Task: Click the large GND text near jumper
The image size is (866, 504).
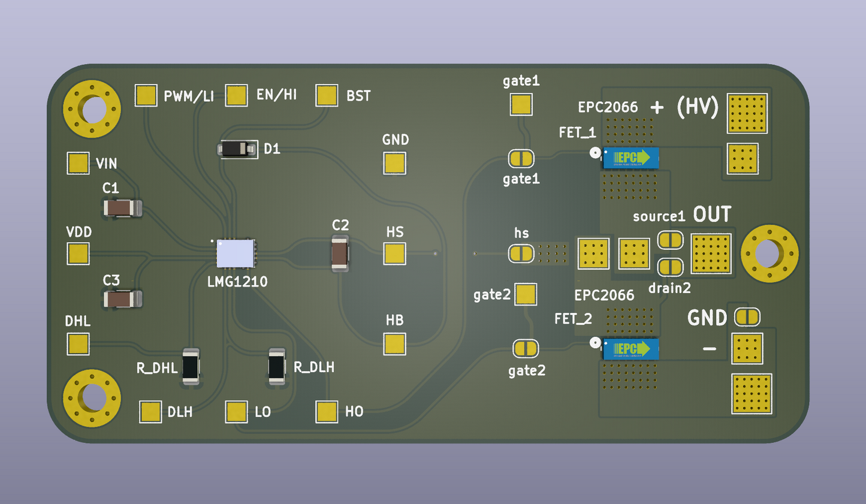Action: pos(707,318)
